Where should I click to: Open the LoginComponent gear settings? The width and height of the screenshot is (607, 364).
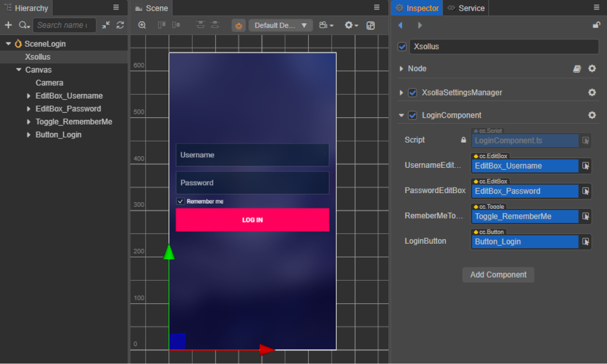tap(592, 115)
